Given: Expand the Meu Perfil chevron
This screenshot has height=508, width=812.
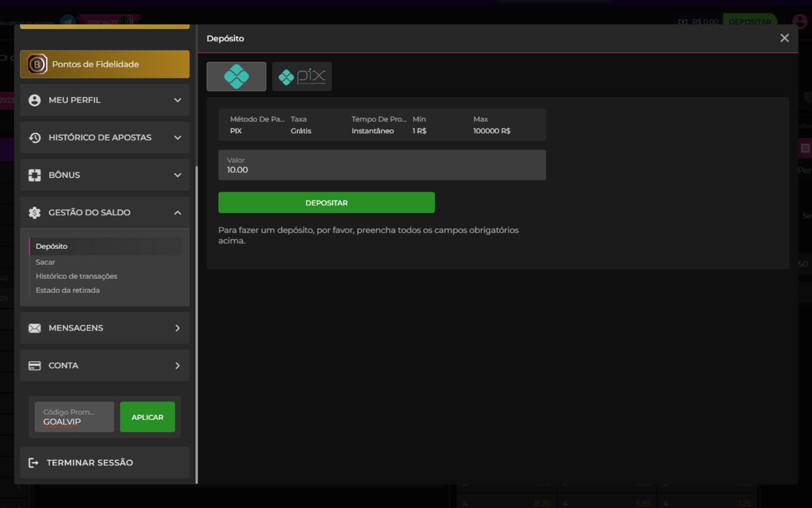Looking at the screenshot, I should (178, 100).
